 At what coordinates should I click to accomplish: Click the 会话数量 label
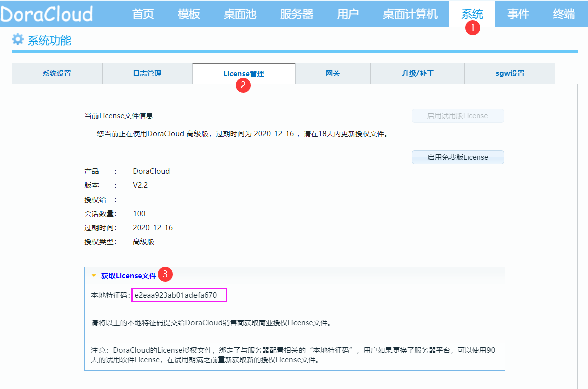point(101,214)
